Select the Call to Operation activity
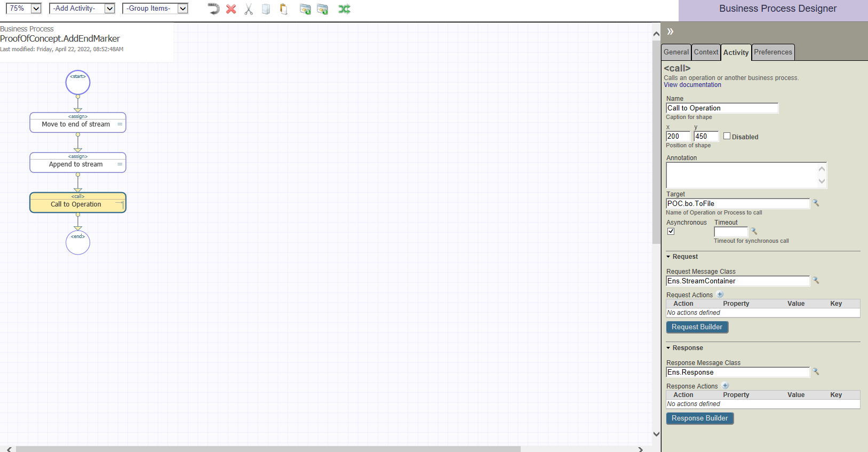The image size is (868, 452). [x=78, y=203]
